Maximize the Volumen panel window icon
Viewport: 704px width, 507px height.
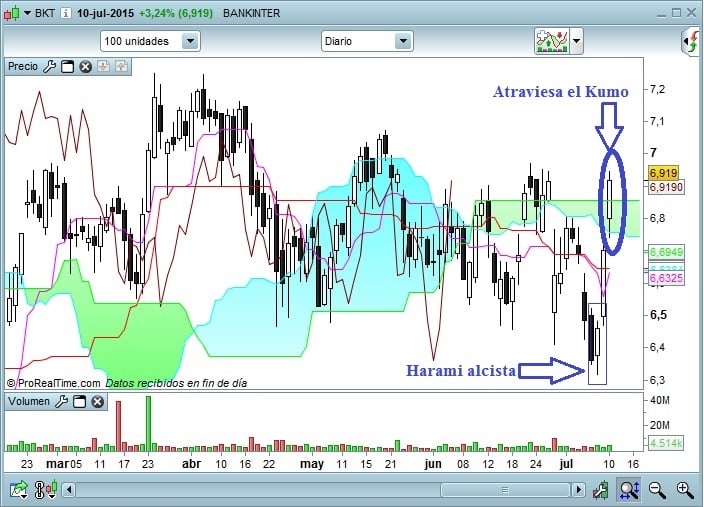click(79, 401)
